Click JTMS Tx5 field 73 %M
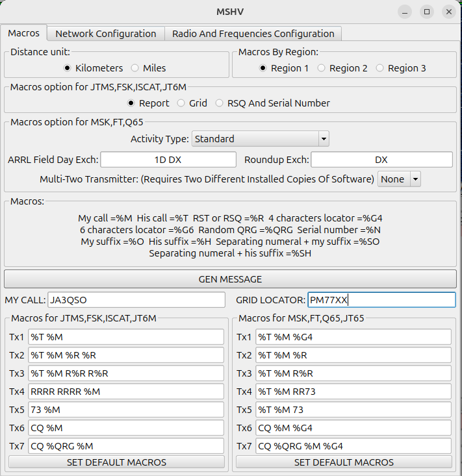 (x=126, y=410)
